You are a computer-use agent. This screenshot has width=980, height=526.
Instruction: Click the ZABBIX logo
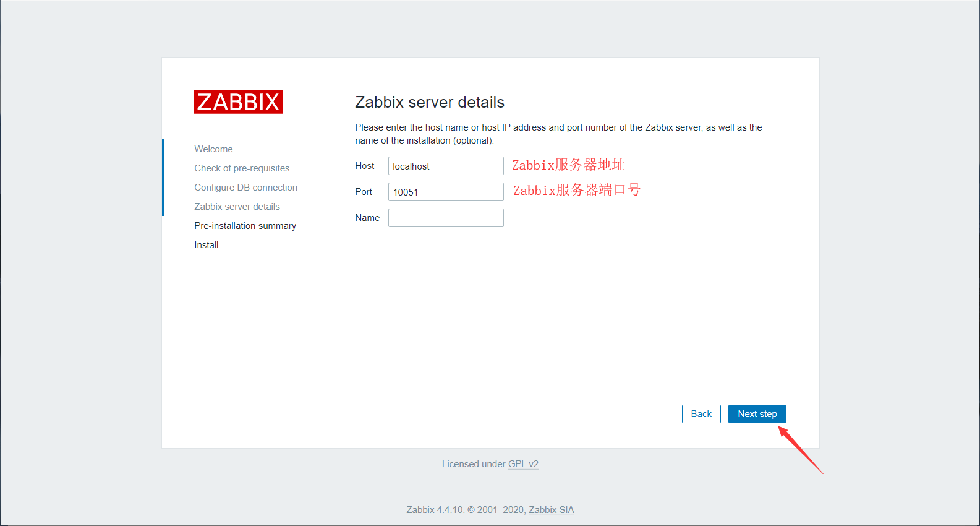(238, 102)
